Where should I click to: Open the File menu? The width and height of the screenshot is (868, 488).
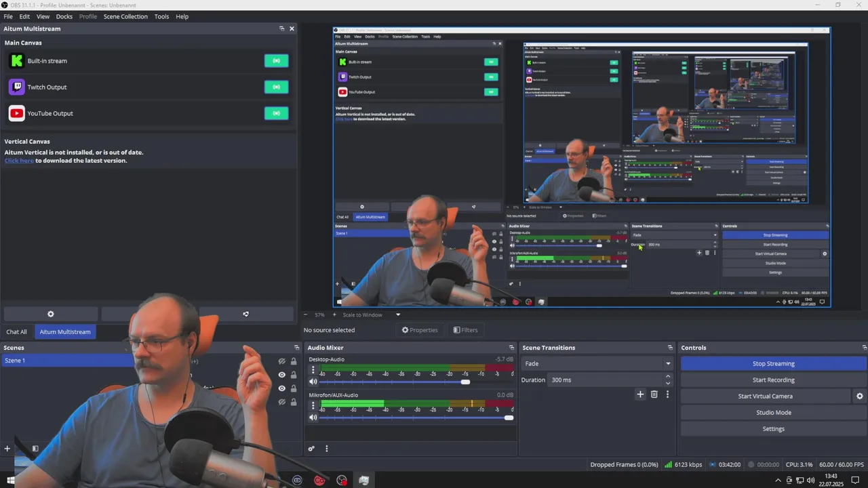[8, 16]
